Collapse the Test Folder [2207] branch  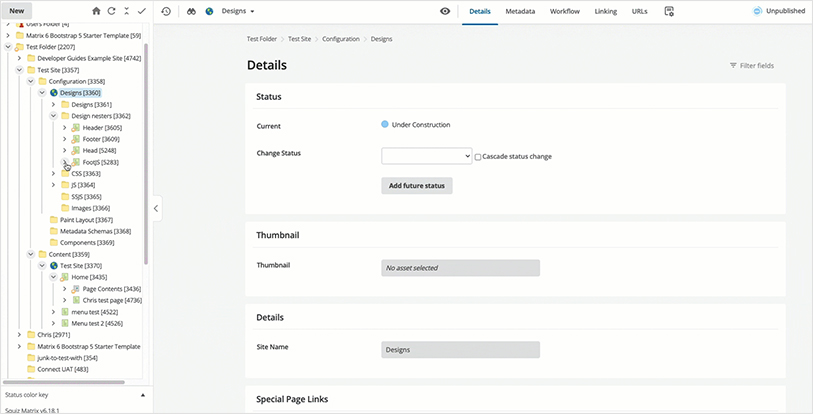[x=8, y=47]
